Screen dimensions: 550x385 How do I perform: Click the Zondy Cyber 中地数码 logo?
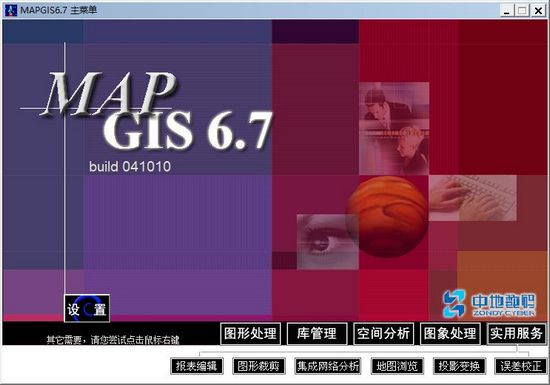[489, 304]
